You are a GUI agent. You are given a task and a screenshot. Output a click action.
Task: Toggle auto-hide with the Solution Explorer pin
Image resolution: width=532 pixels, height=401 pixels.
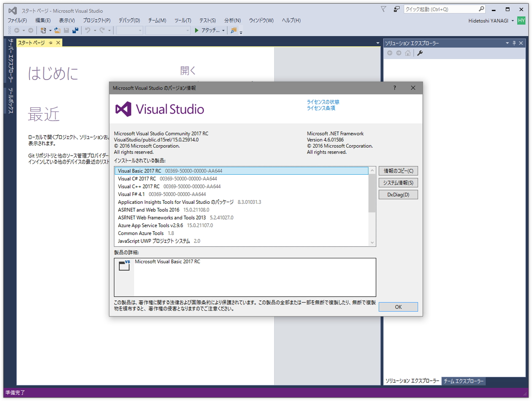tap(514, 43)
